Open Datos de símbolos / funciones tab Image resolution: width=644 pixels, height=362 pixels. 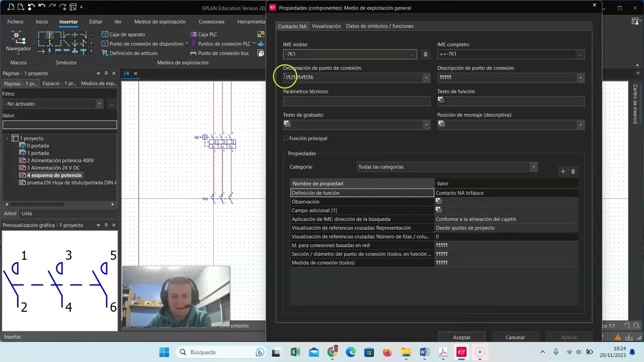click(x=380, y=26)
